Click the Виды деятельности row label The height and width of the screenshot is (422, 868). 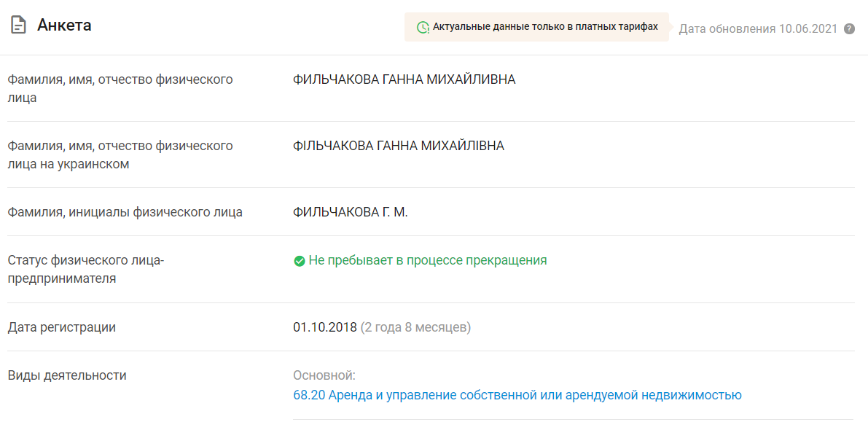pyautogui.click(x=67, y=375)
